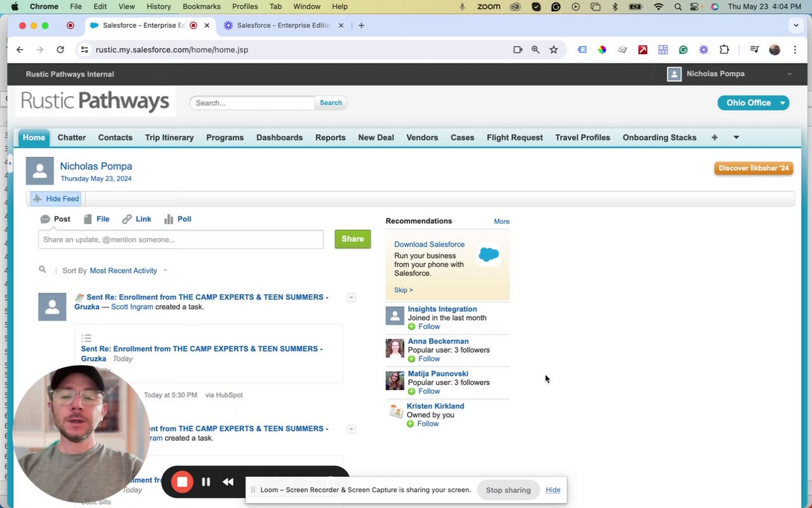Stop the Loom recording with the red button
The height and width of the screenshot is (508, 812).
[182, 482]
